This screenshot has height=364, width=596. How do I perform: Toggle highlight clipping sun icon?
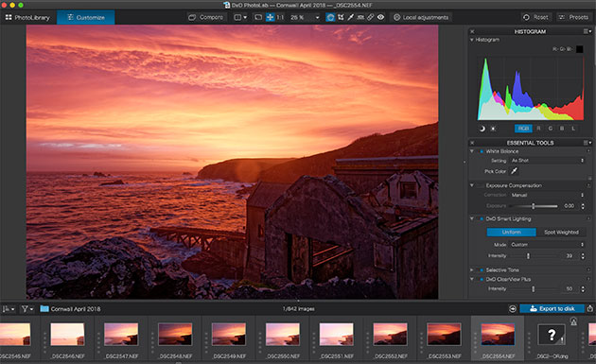[x=493, y=129]
